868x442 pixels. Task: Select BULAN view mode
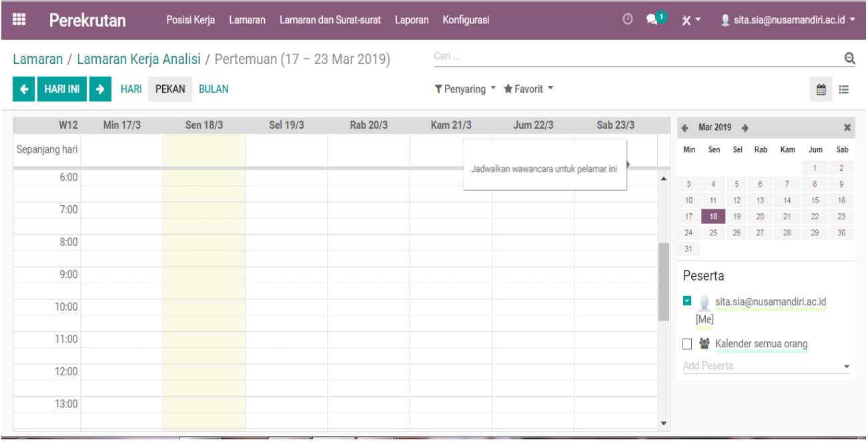click(x=213, y=89)
